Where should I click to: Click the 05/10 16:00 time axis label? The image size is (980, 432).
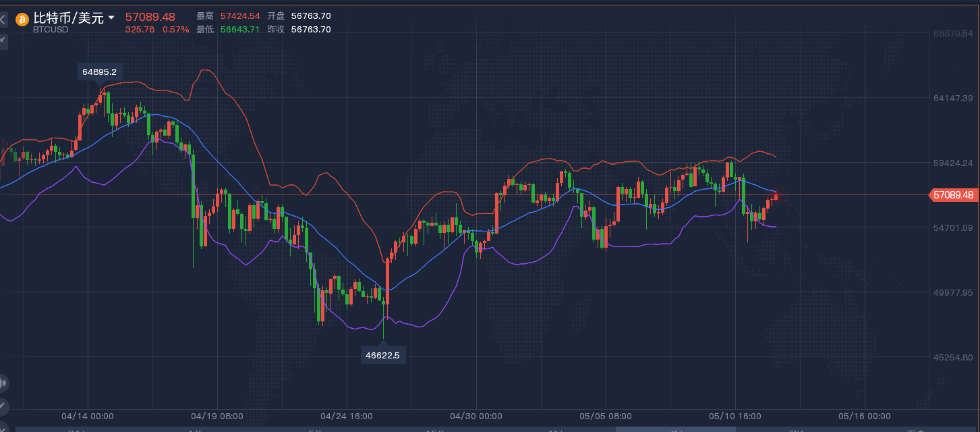coord(734,416)
